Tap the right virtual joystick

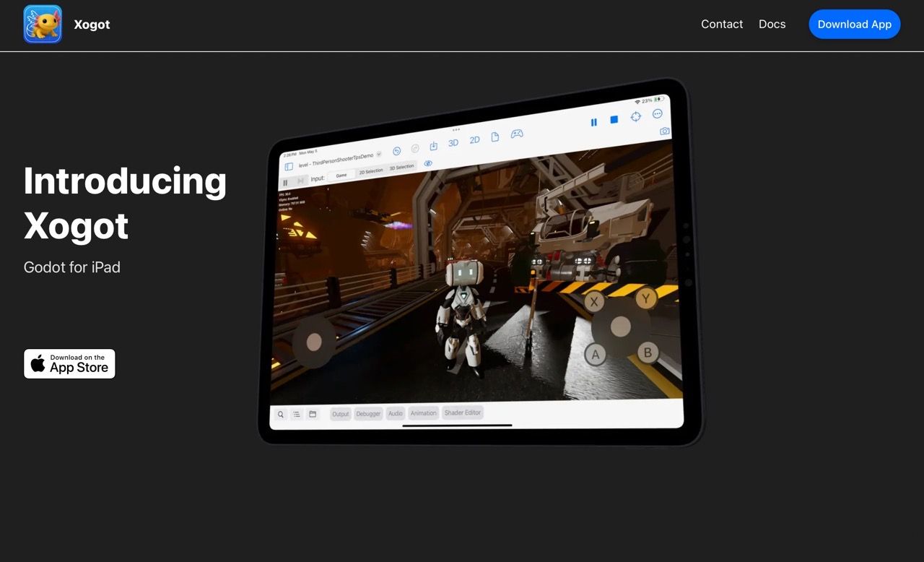coord(621,327)
